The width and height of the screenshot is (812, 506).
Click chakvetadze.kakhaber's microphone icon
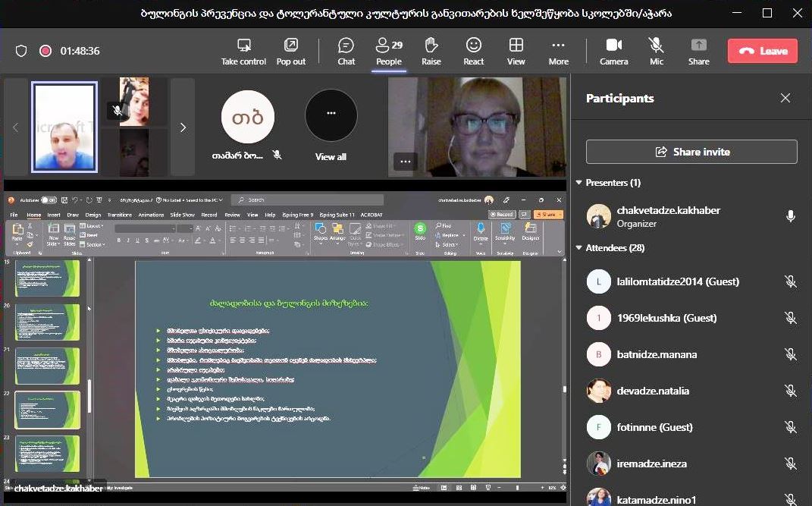pos(790,216)
